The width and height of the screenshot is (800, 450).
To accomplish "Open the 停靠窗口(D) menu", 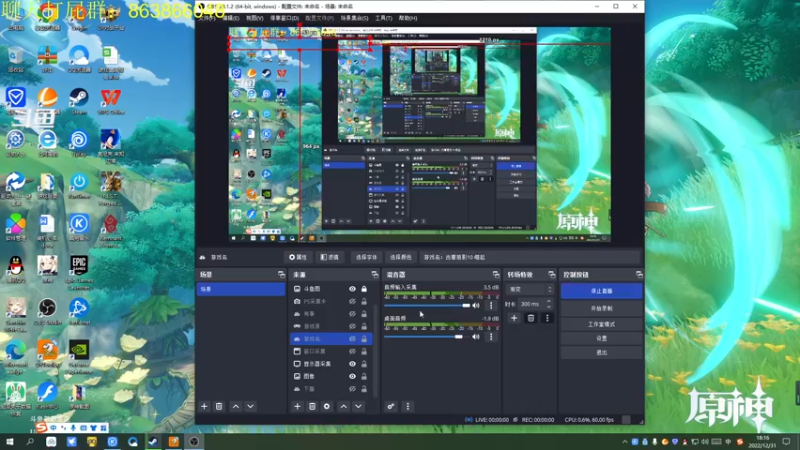I will pyautogui.click(x=284, y=18).
